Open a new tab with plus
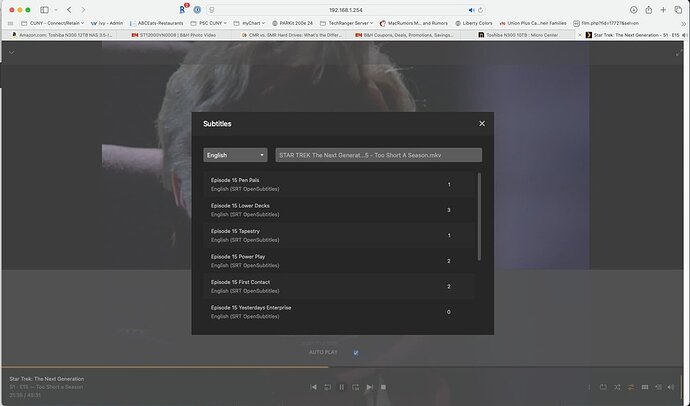 coord(663,10)
